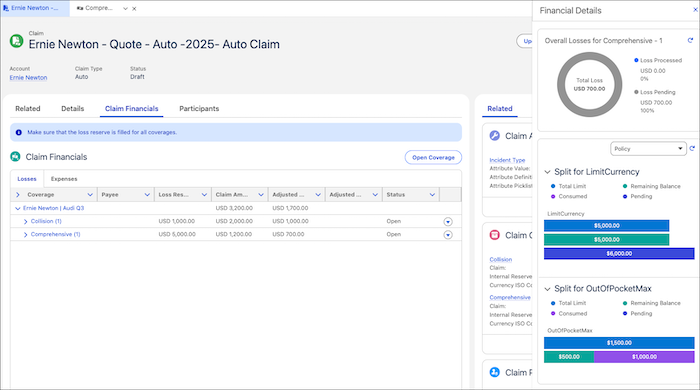Viewport: 700px width, 390px height.
Task: Select the right-side Related tab
Action: point(500,108)
